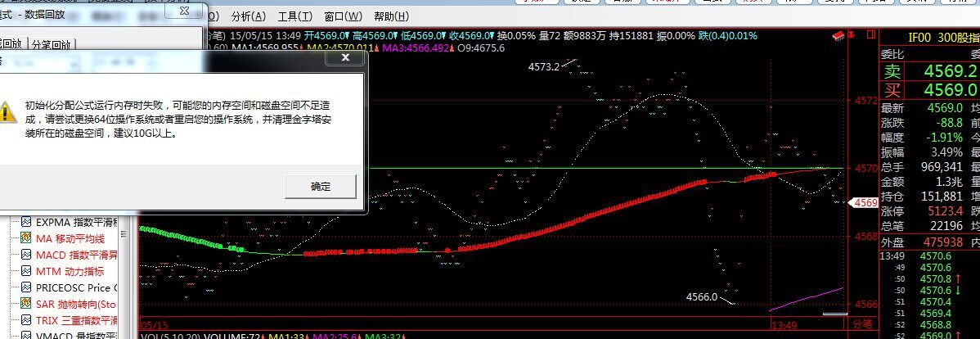Open the 窗口(W) menu
The image size is (980, 339).
coord(343,16)
